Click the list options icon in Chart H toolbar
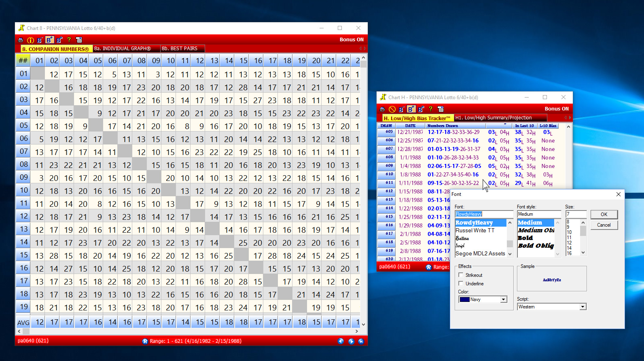 [x=441, y=109]
